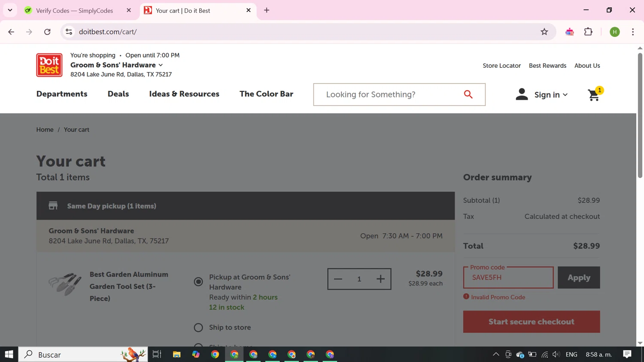Select the Ship to store option
The height and width of the screenshot is (362, 644).
coord(198,328)
